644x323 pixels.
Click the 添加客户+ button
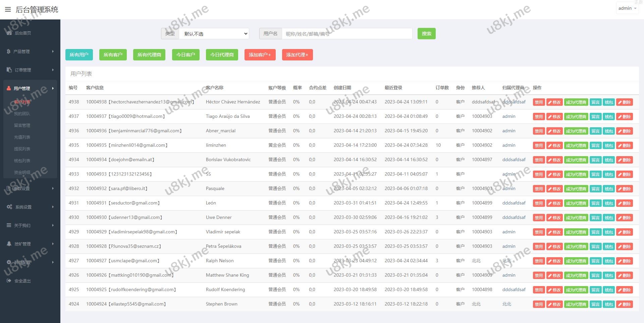click(x=260, y=55)
